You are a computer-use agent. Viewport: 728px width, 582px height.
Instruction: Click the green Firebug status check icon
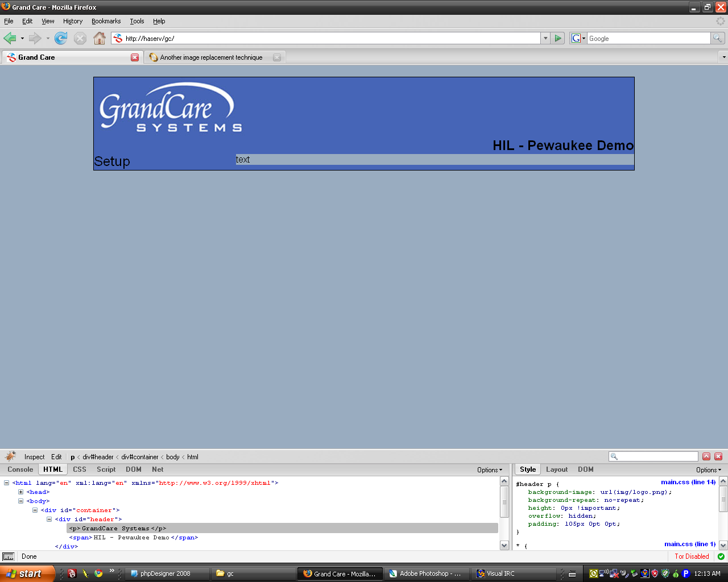point(721,556)
